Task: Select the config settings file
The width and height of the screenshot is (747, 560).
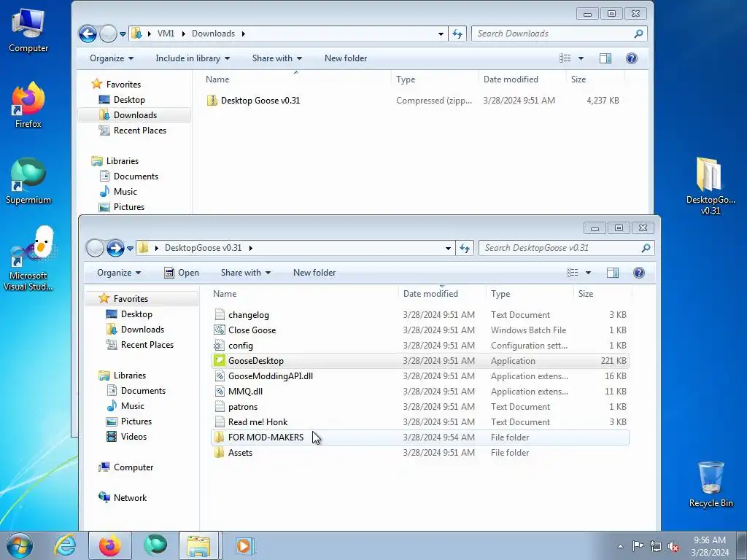Action: coord(419,346)
